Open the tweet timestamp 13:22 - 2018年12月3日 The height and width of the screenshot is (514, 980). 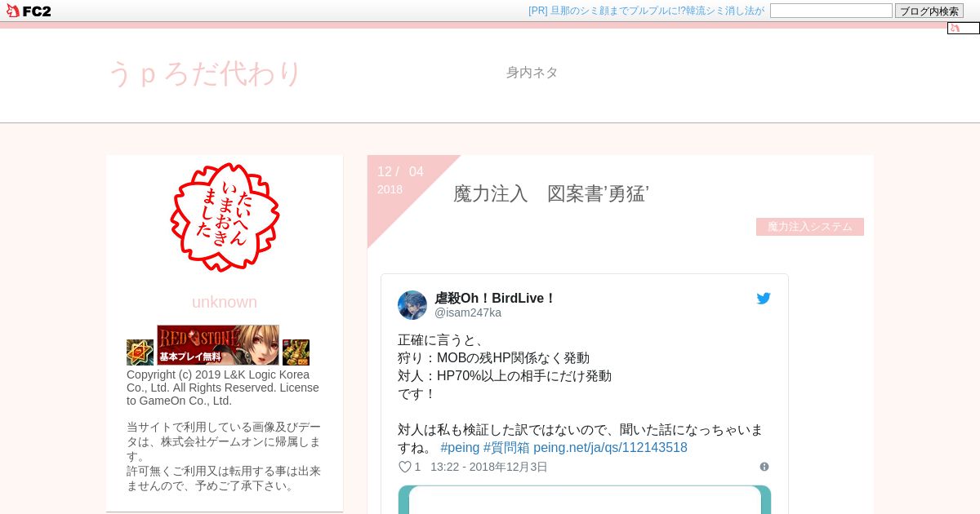(x=489, y=467)
